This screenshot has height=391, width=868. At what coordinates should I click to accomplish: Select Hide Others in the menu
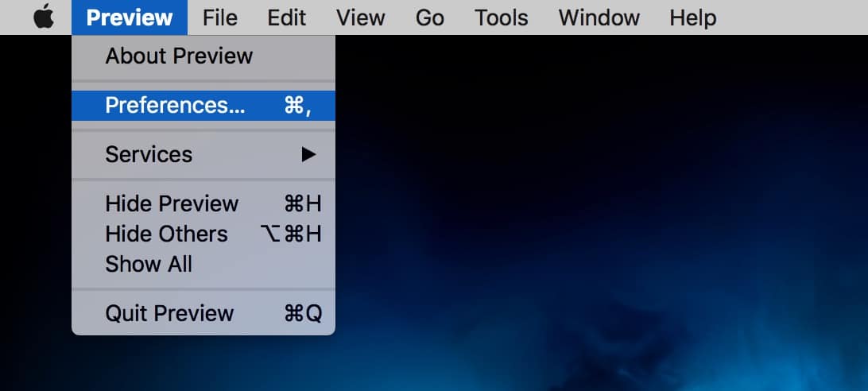pyautogui.click(x=166, y=234)
